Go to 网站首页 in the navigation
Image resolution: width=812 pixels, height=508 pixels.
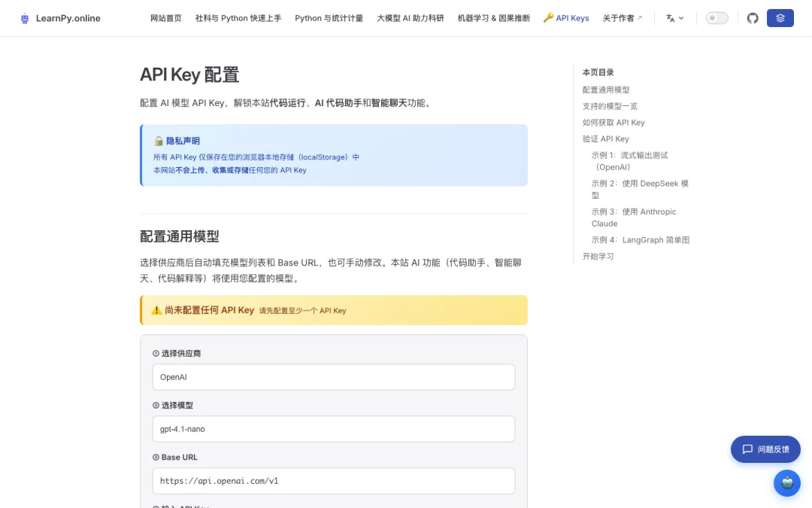click(x=165, y=18)
